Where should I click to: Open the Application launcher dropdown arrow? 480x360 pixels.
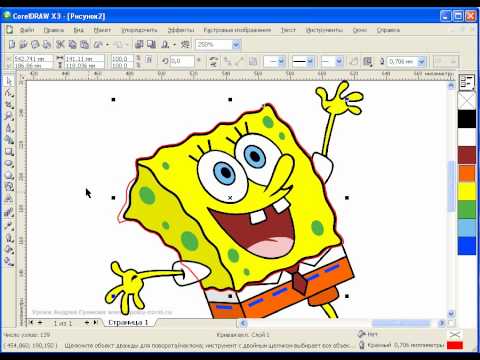[175, 44]
